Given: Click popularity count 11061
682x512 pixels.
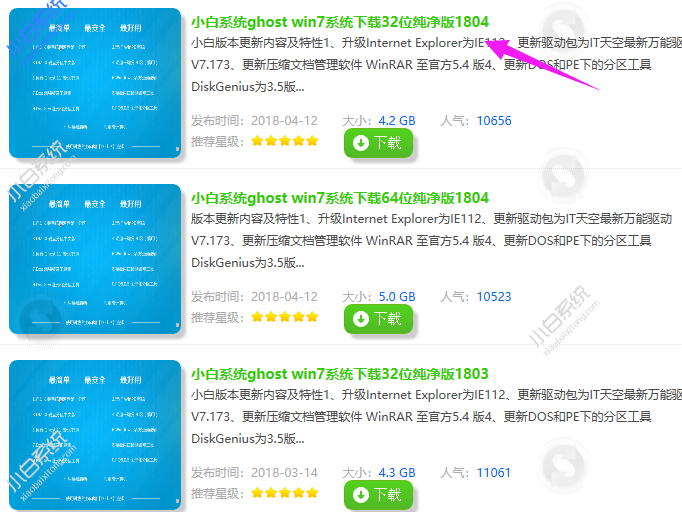Looking at the screenshot, I should pyautogui.click(x=494, y=473).
